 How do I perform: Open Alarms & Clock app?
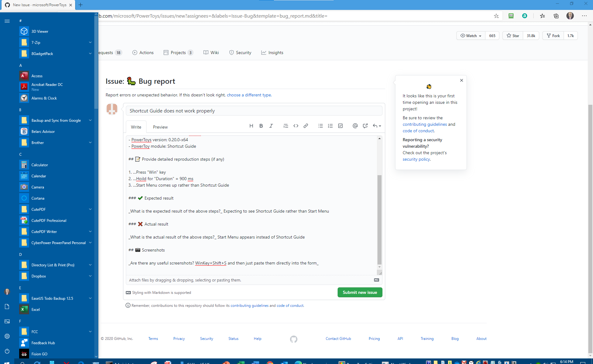(56, 98)
